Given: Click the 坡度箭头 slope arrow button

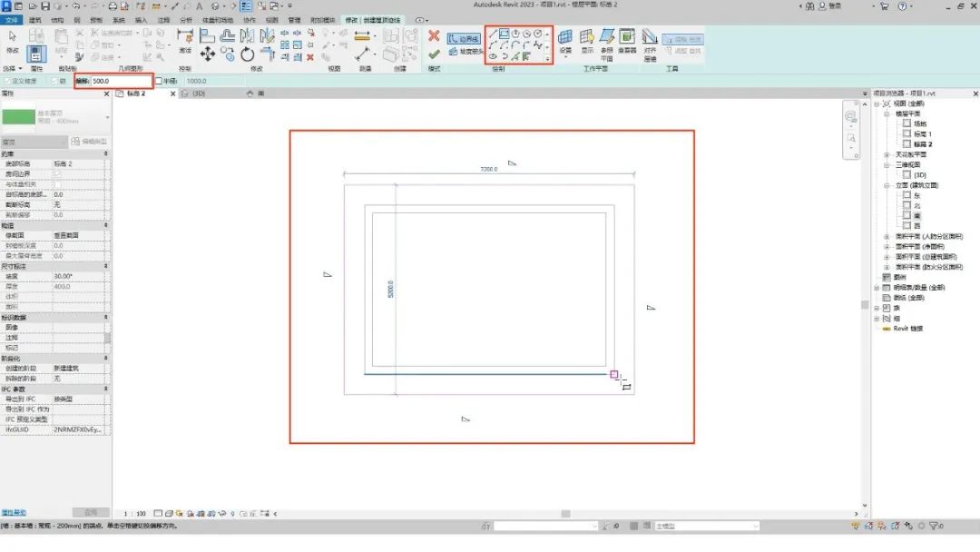Looking at the screenshot, I should coord(464,52).
